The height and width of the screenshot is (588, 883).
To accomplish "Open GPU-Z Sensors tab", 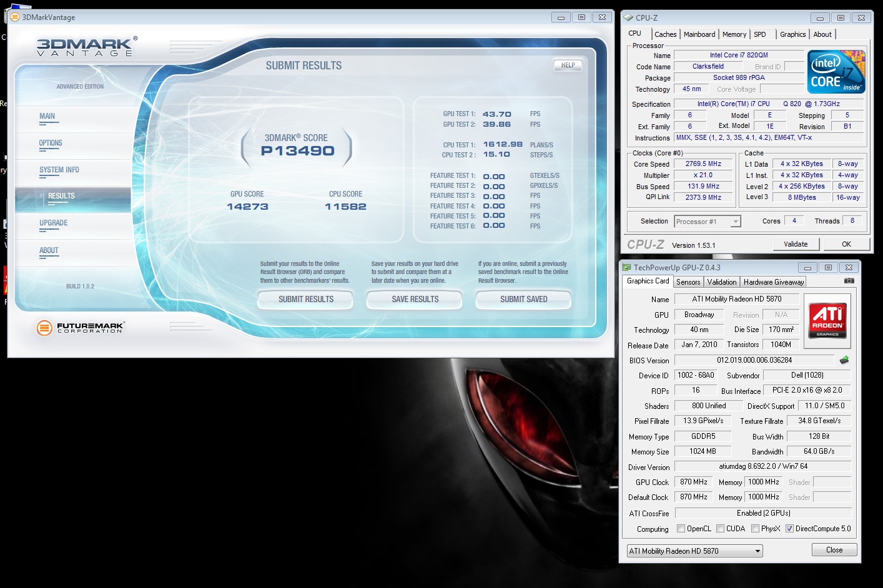I will click(688, 282).
